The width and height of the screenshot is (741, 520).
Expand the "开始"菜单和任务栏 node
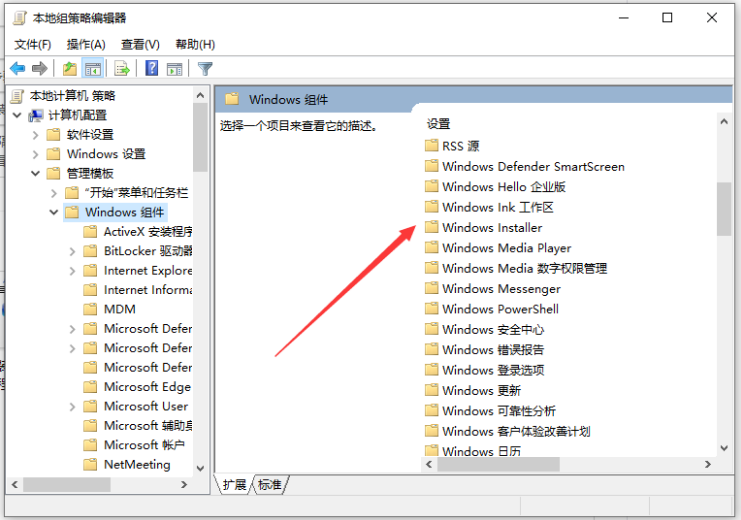[54, 193]
